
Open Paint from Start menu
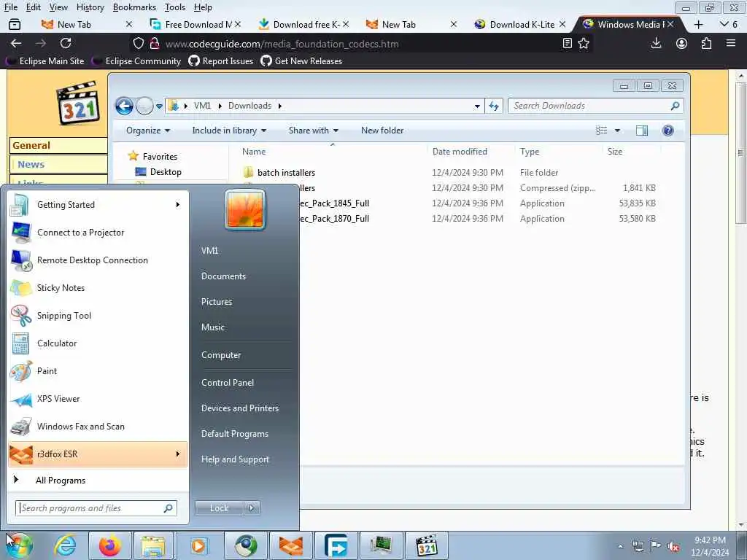98,371
